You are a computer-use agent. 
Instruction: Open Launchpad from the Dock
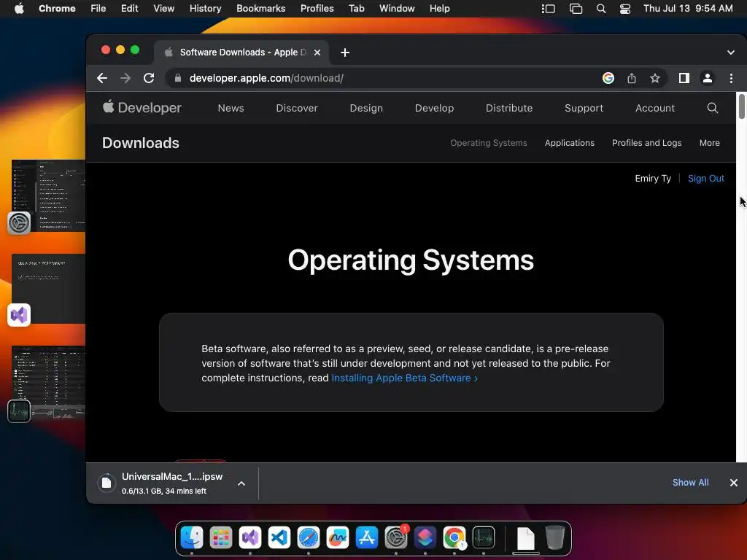click(220, 537)
